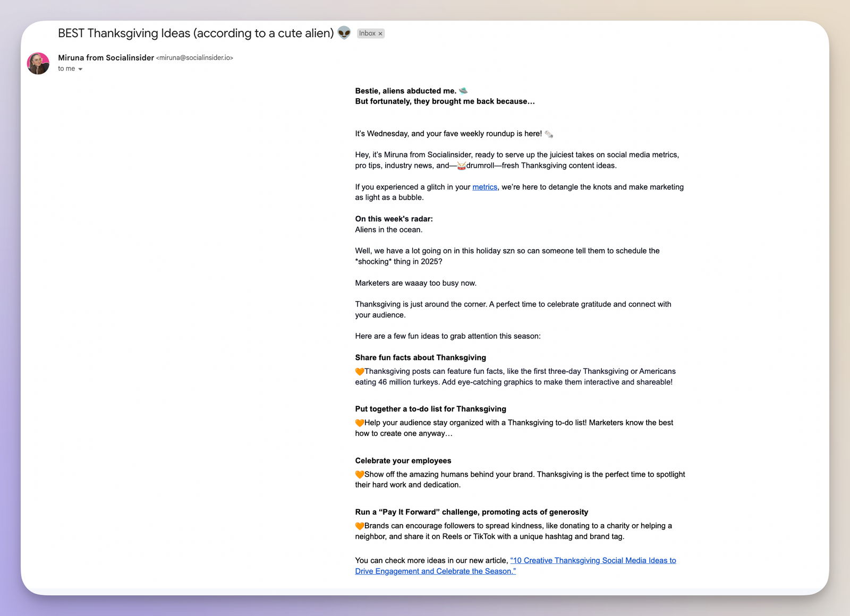Image resolution: width=850 pixels, height=616 pixels.
Task: Click the orange heart under "Celebrate your employees"
Action: (x=360, y=474)
